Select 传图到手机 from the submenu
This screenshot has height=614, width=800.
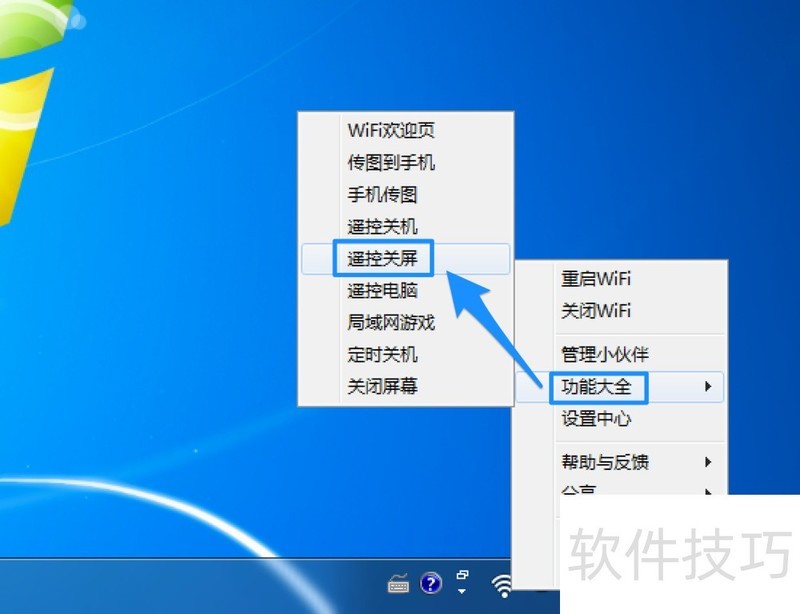(406, 162)
